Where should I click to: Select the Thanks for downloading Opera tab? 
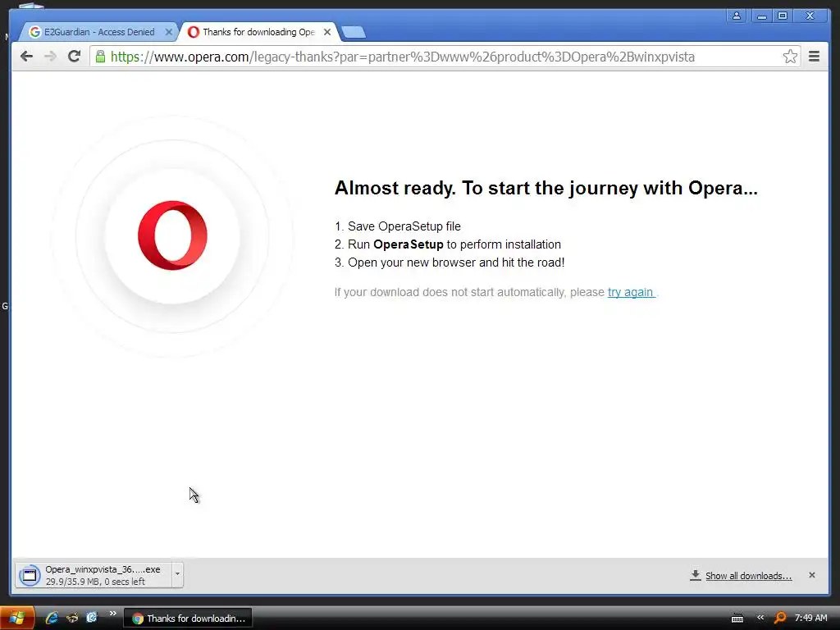[x=258, y=32]
